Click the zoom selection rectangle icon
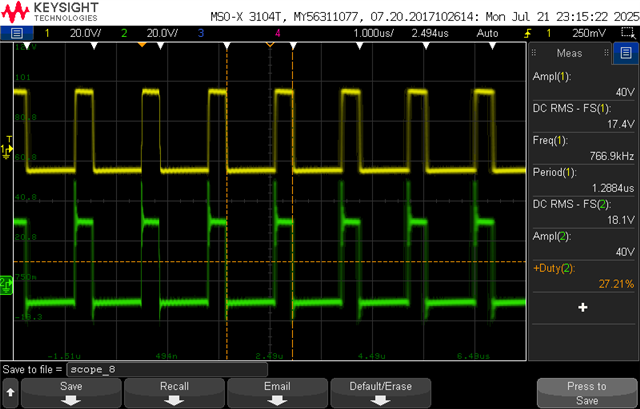 tap(627, 33)
